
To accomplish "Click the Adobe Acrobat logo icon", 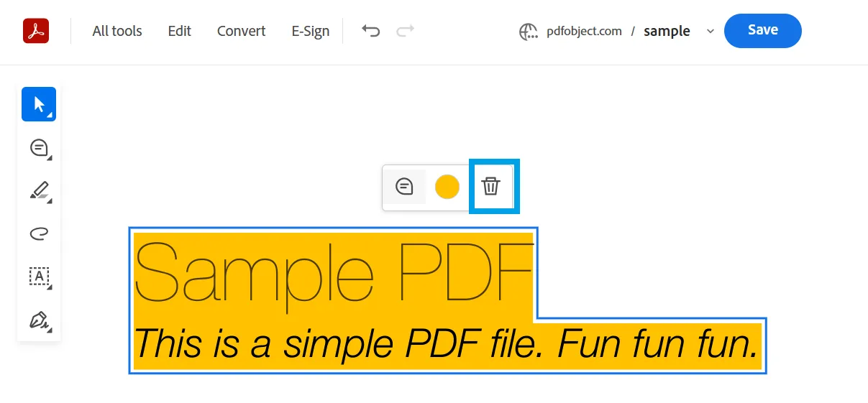I will [35, 31].
